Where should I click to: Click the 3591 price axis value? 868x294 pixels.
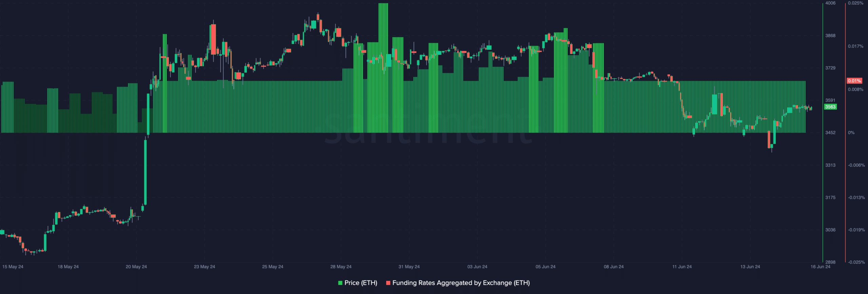coord(830,100)
